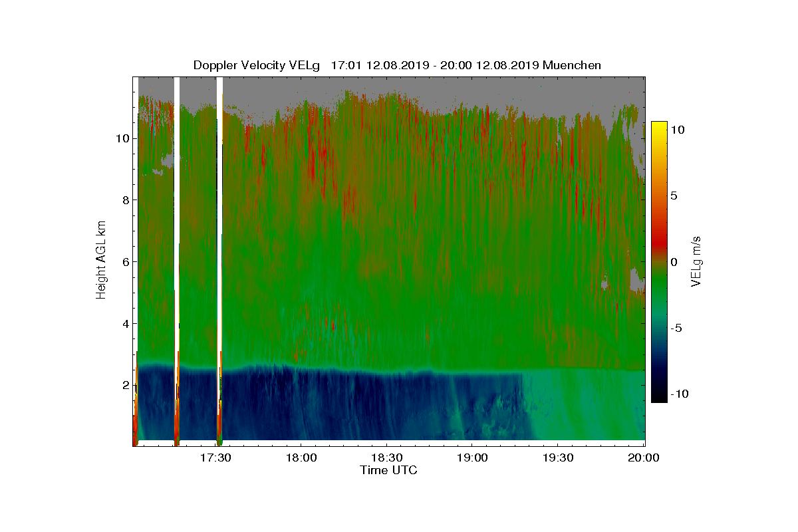Click the colorbar value 0 label
798x532 pixels.
click(x=674, y=262)
